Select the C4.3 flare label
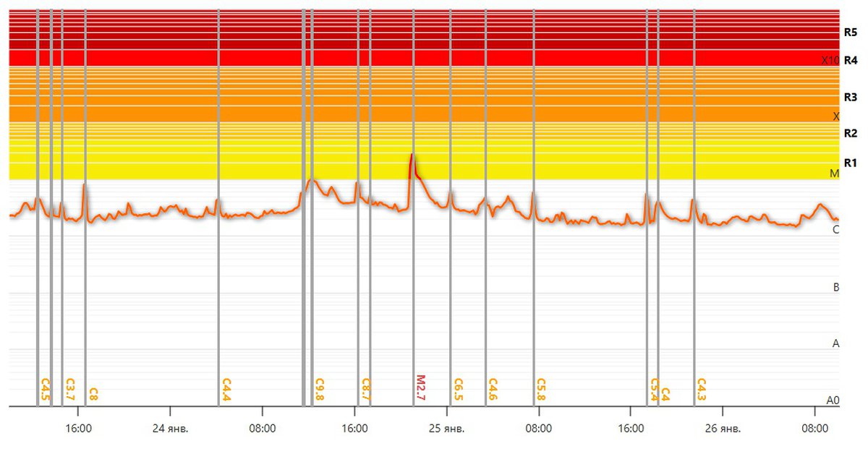 701,389
